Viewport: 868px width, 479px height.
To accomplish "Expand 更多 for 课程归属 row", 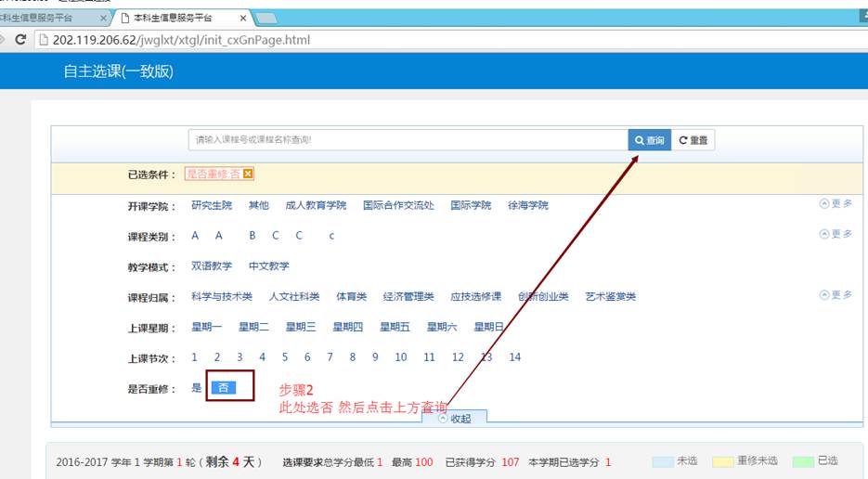I will click(x=836, y=295).
